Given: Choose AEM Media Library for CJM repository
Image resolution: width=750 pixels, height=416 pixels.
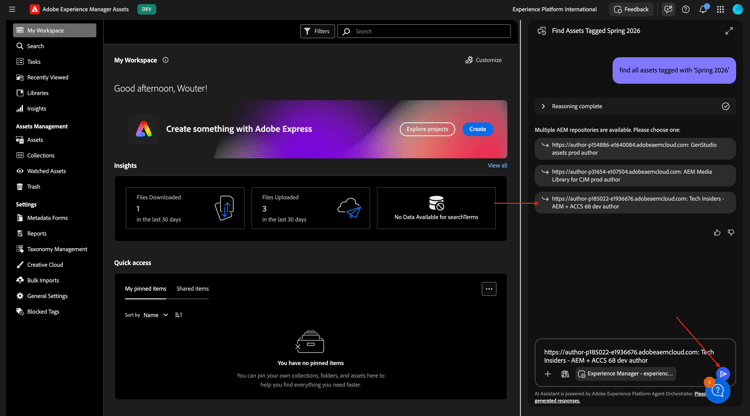Looking at the screenshot, I should (635, 175).
